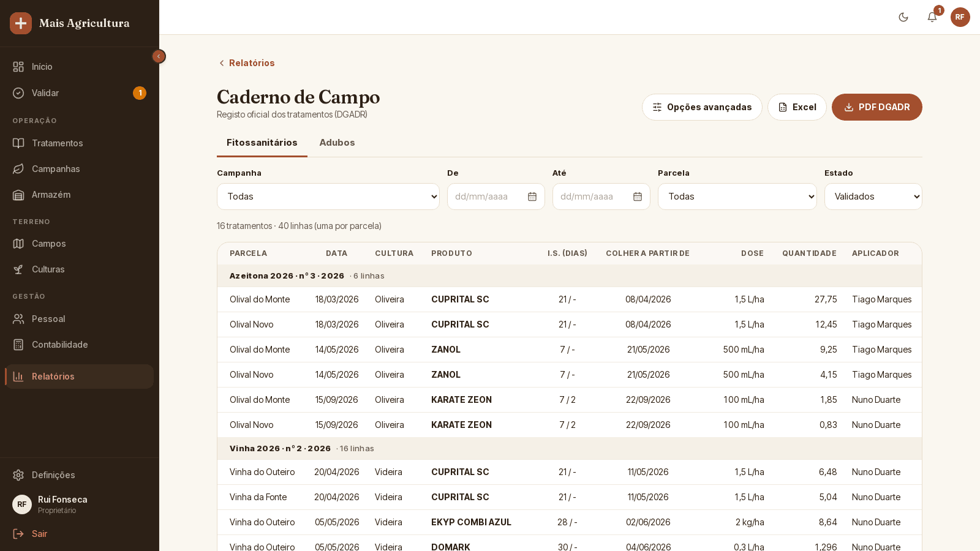980x551 pixels.
Task: Open the Estado dropdown set to Validados
Action: pyautogui.click(x=873, y=197)
